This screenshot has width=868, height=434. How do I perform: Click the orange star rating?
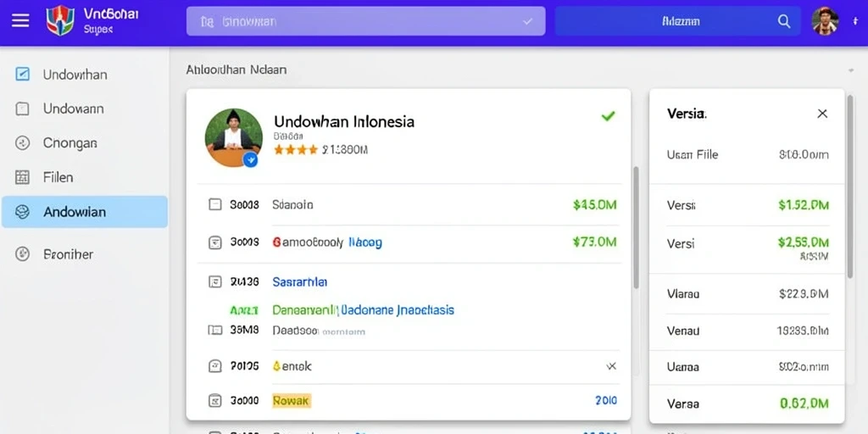[296, 149]
